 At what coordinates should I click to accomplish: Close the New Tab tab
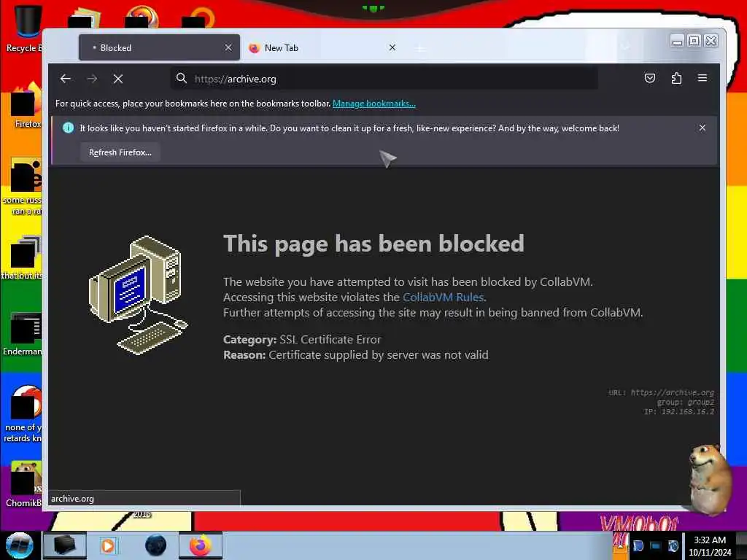click(x=392, y=47)
